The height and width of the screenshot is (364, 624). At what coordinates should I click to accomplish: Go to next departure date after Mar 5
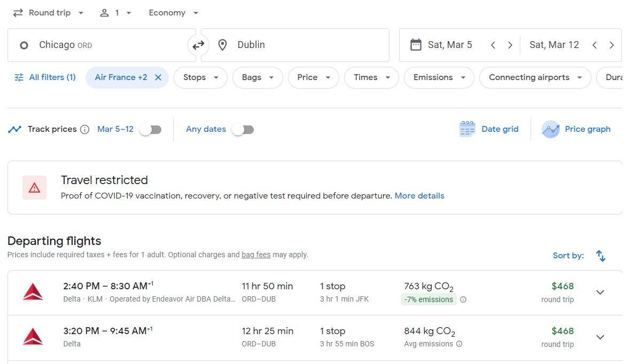click(x=510, y=45)
